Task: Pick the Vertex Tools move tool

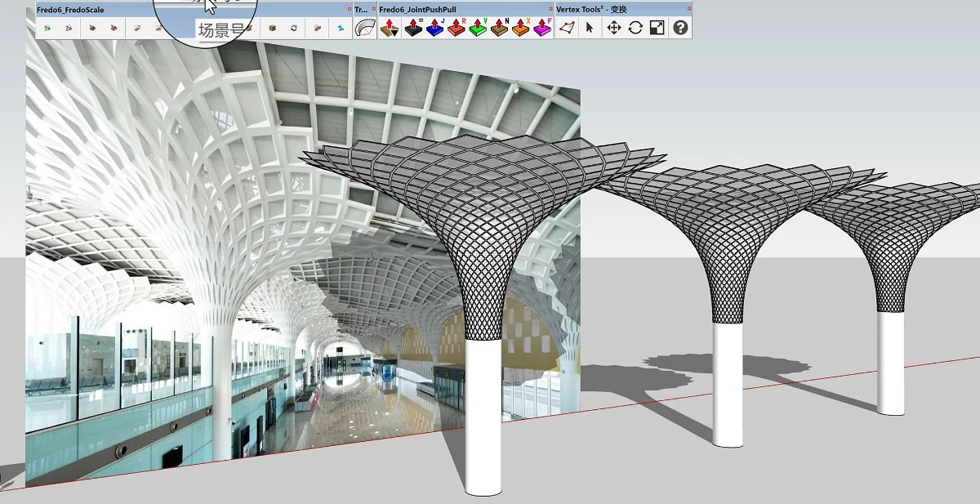Action: click(x=613, y=28)
